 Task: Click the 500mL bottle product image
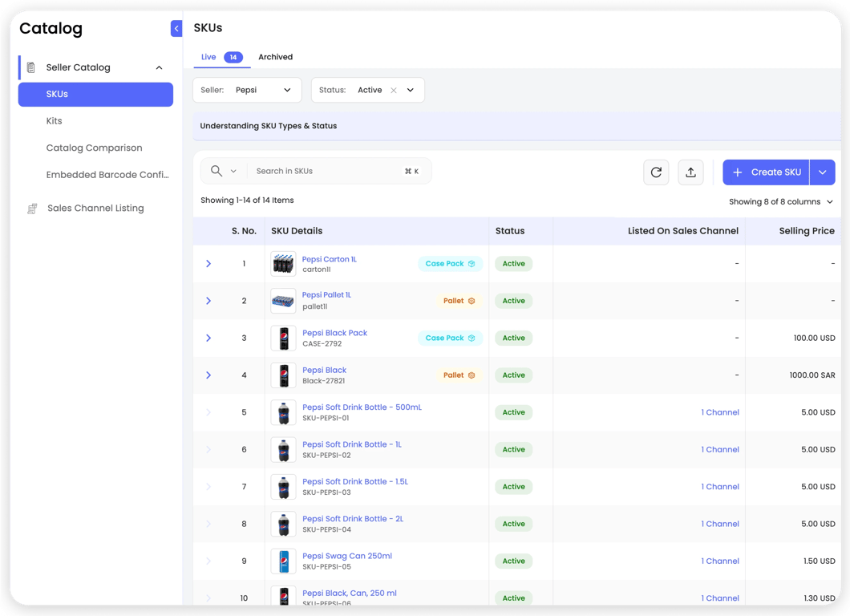pos(283,412)
